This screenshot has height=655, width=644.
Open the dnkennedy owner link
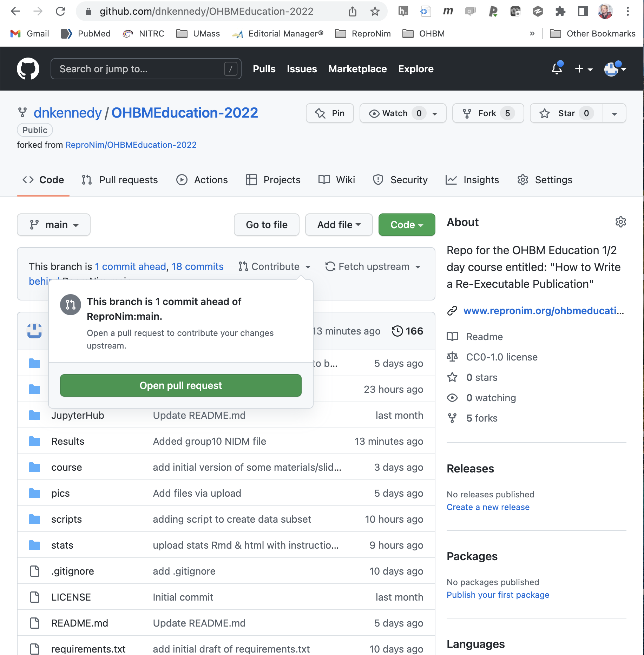pos(67,113)
